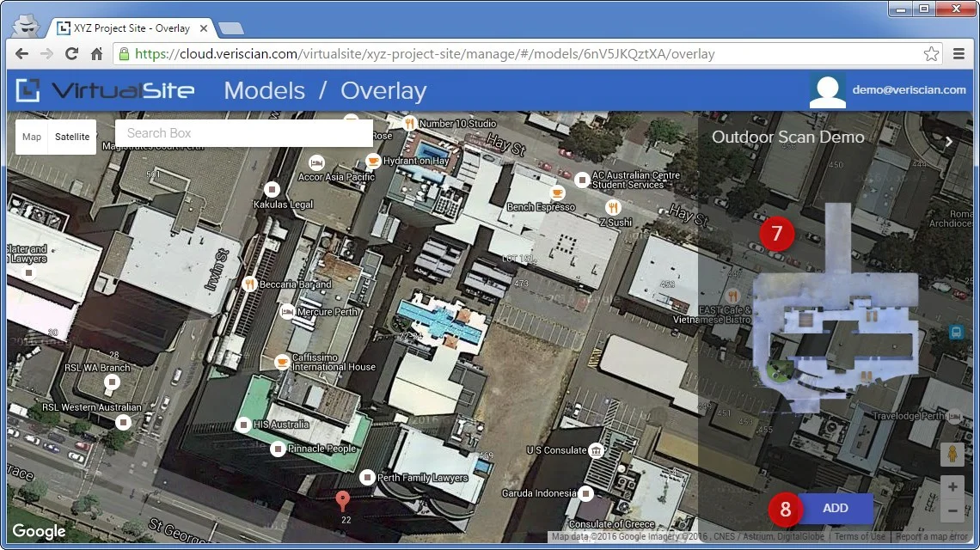Click the browser forward arrow
Viewport: 980px width, 550px height.
(47, 54)
